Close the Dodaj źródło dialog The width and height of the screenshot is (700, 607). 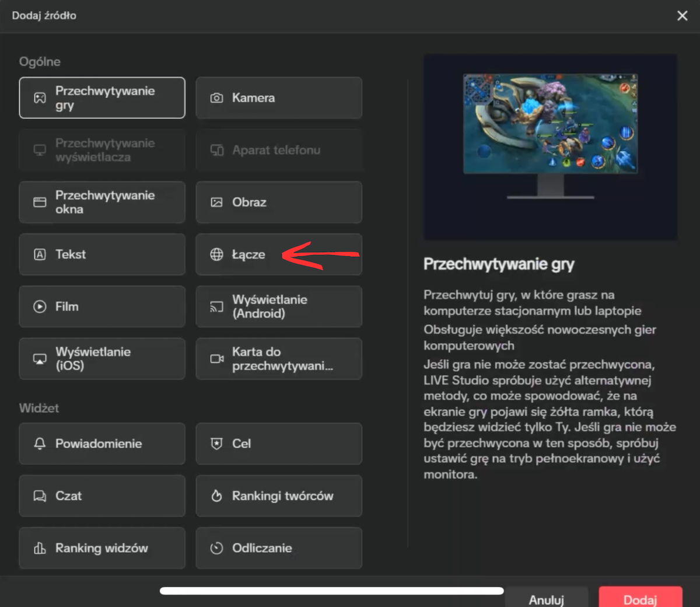[x=682, y=16]
